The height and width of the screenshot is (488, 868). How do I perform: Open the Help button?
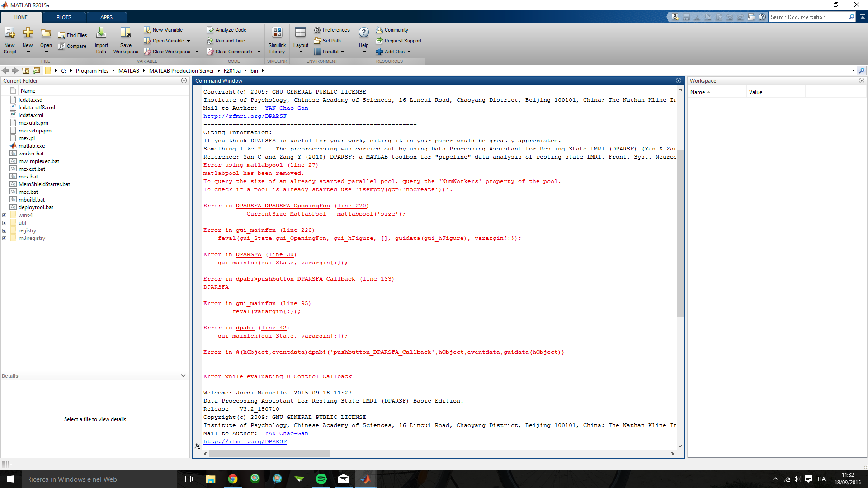(x=364, y=40)
